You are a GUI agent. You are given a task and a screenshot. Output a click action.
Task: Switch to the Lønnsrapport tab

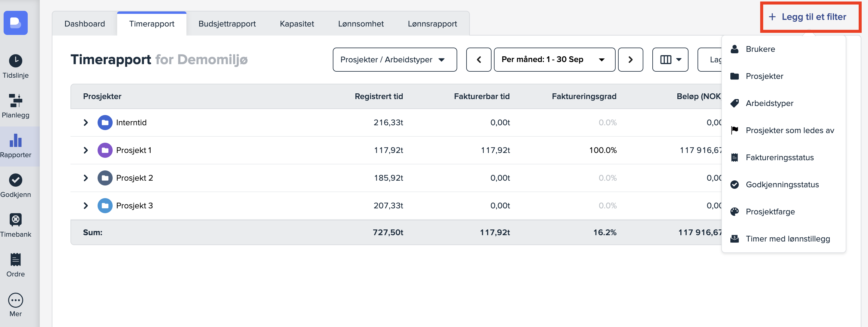point(432,24)
